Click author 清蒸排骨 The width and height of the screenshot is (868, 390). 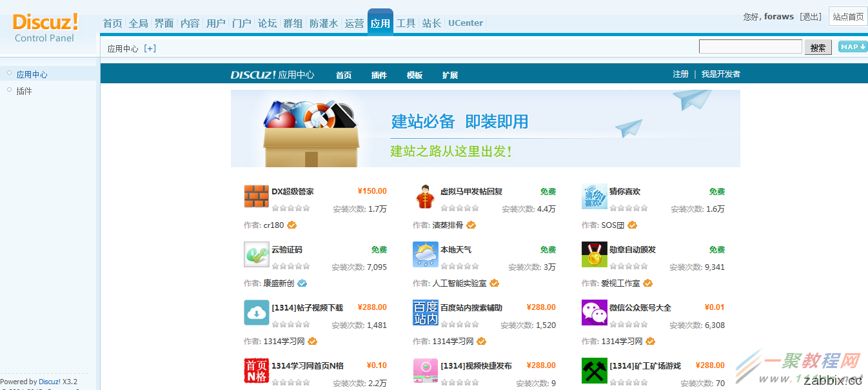point(448,225)
